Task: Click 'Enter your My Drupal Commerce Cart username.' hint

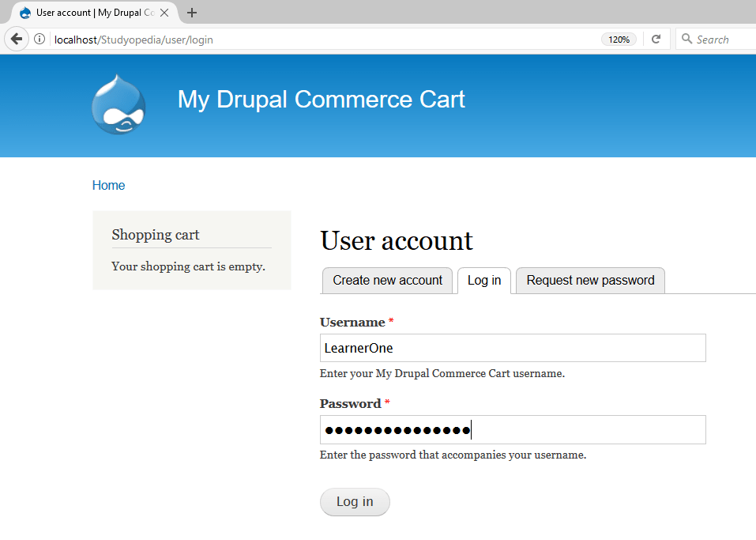Action: (442, 373)
